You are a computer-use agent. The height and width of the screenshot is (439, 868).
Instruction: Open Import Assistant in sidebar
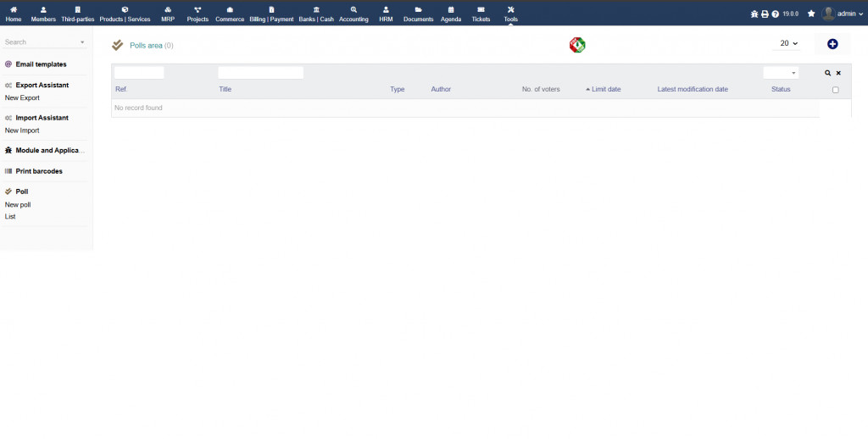[x=42, y=118]
